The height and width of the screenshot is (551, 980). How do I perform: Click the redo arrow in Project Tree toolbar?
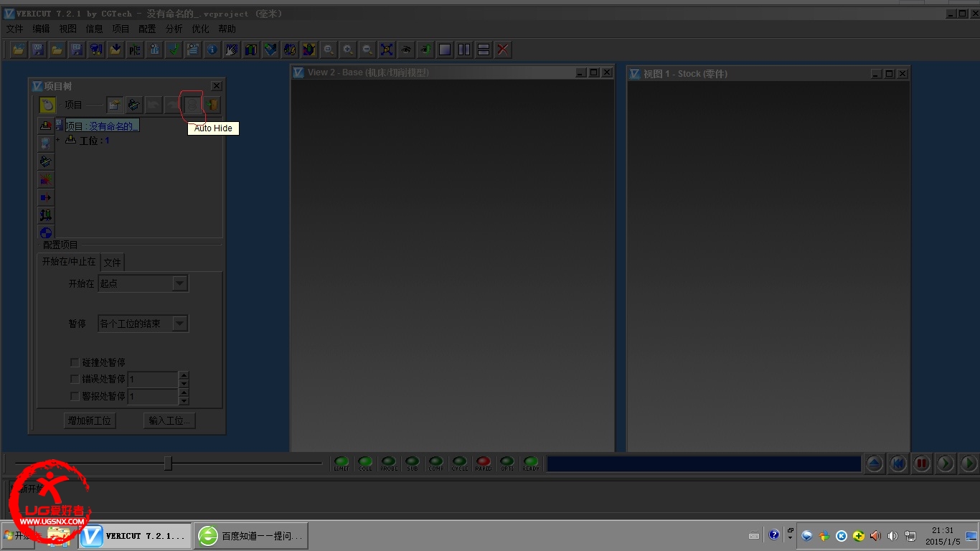coord(173,105)
